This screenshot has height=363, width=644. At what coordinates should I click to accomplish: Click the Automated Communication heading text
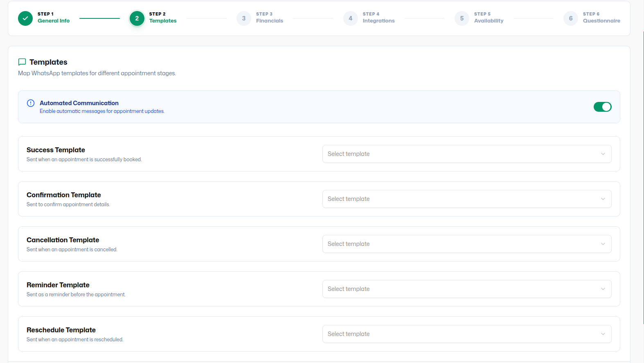coord(79,103)
